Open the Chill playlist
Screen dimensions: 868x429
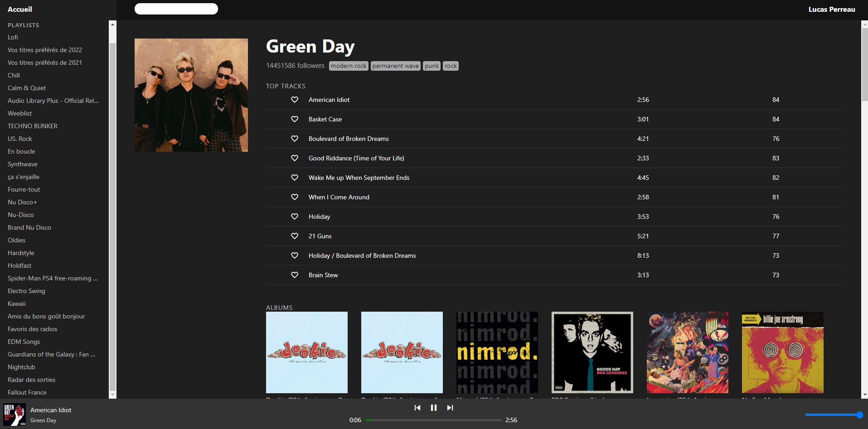pos(14,75)
